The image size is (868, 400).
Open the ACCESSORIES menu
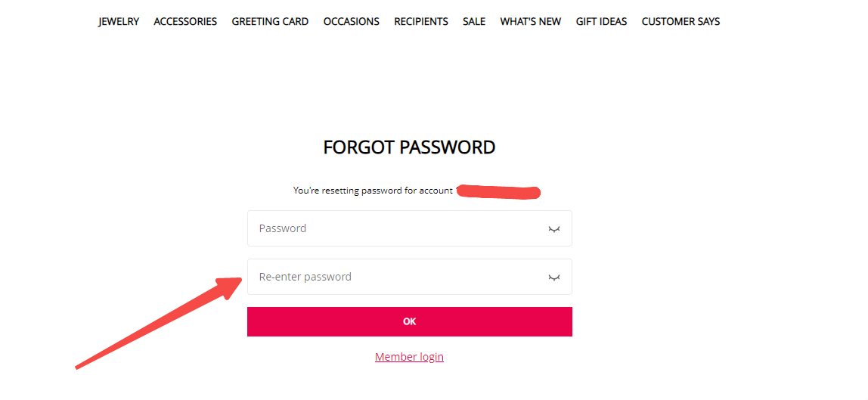coord(185,21)
